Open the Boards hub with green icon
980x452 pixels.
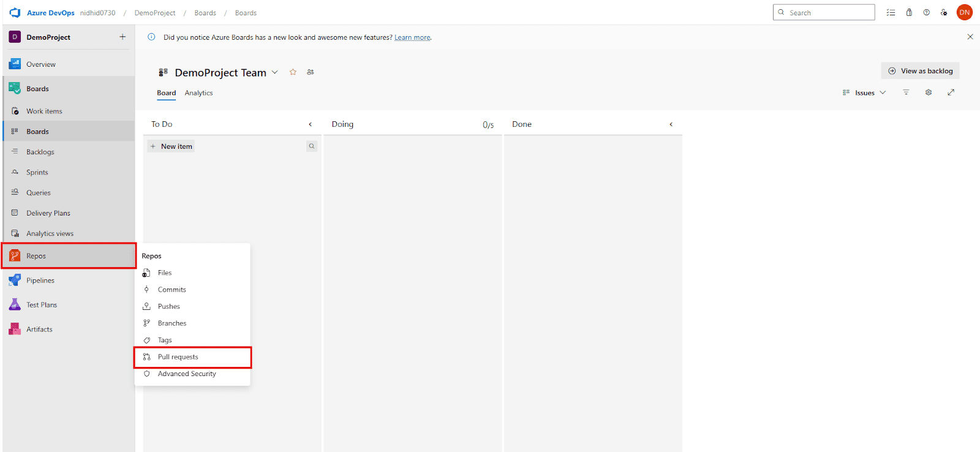click(x=69, y=89)
